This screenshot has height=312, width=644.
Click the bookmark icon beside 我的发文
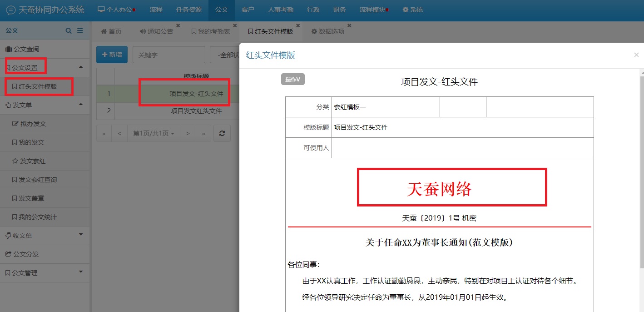[x=15, y=142]
